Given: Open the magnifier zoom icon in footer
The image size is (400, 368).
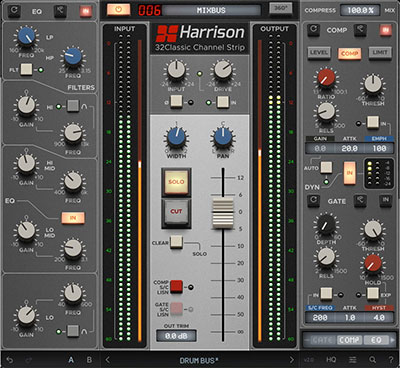Looking at the screenshot, I should point(372,360).
